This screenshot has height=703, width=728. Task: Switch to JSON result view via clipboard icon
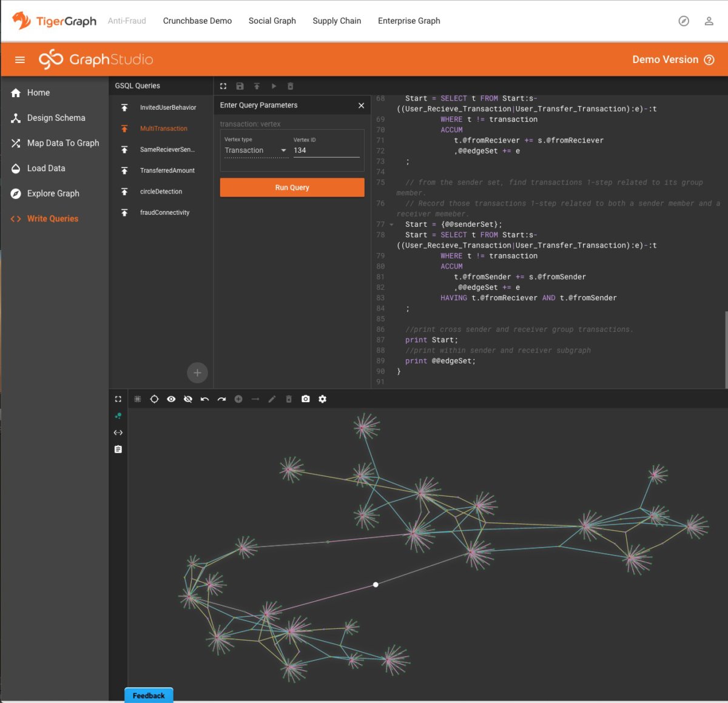(x=118, y=449)
